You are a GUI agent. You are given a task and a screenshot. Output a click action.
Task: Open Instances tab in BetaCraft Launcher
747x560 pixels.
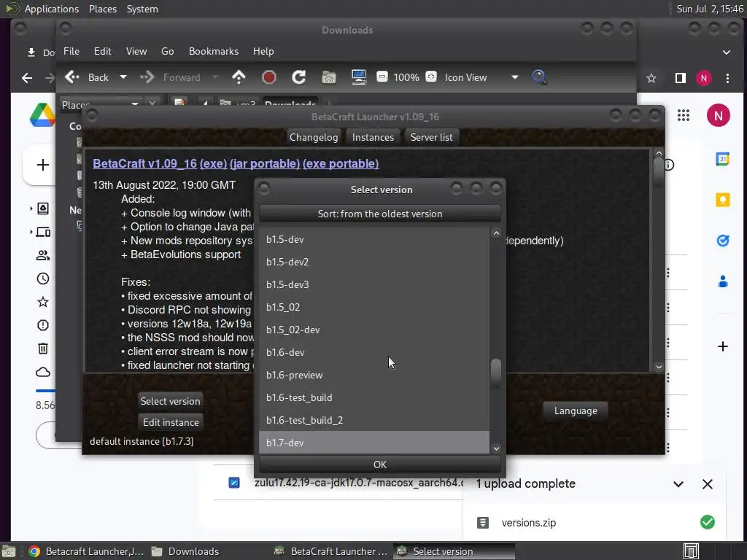coord(373,137)
